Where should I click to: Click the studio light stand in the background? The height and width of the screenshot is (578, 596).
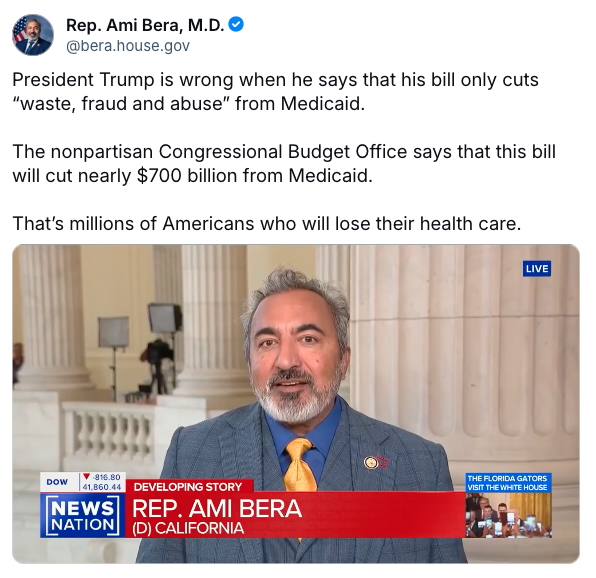(x=114, y=357)
